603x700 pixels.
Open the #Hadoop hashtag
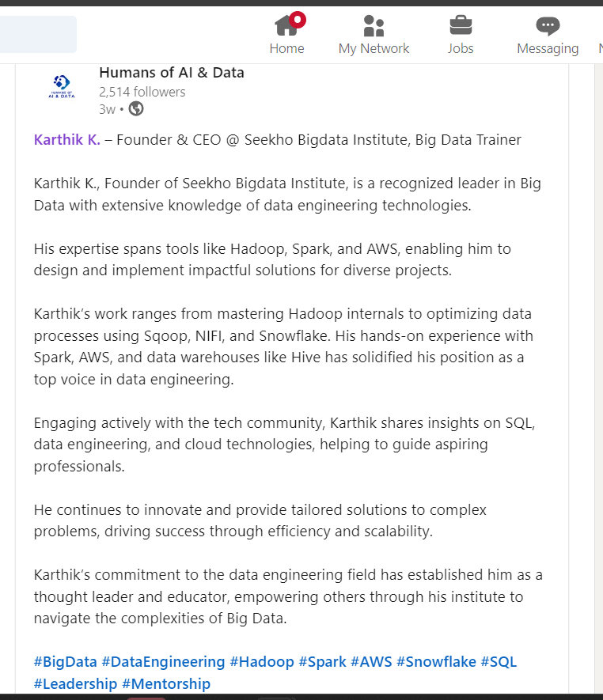point(262,661)
